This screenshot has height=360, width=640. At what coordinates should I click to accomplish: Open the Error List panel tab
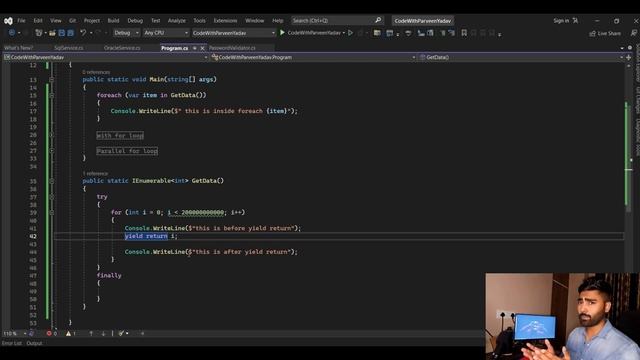pos(12,343)
